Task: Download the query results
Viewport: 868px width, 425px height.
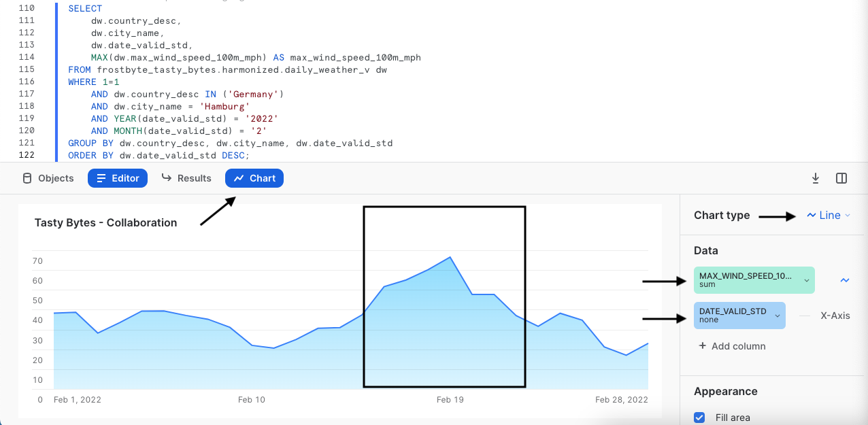Action: pyautogui.click(x=815, y=177)
